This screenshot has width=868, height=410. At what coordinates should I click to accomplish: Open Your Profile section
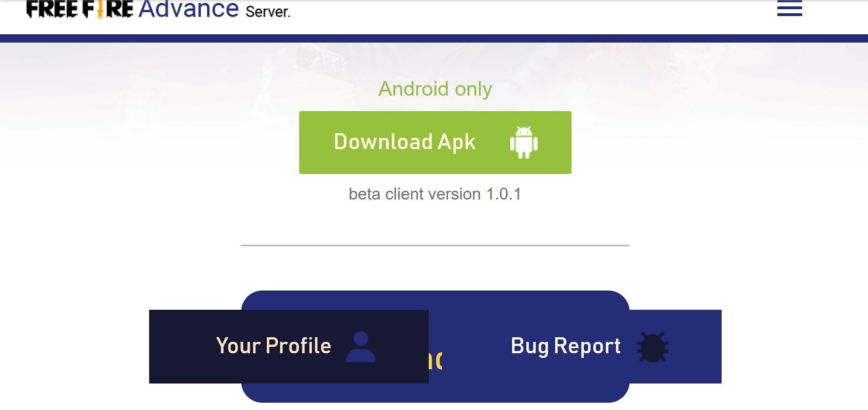[289, 346]
